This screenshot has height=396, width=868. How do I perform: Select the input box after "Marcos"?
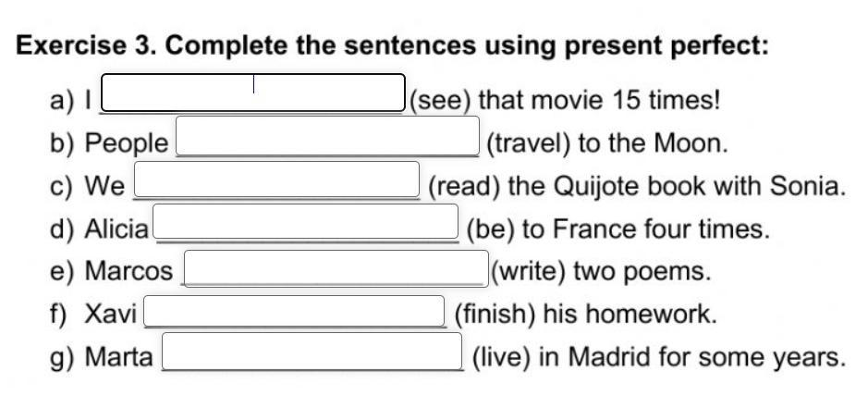[x=336, y=268]
